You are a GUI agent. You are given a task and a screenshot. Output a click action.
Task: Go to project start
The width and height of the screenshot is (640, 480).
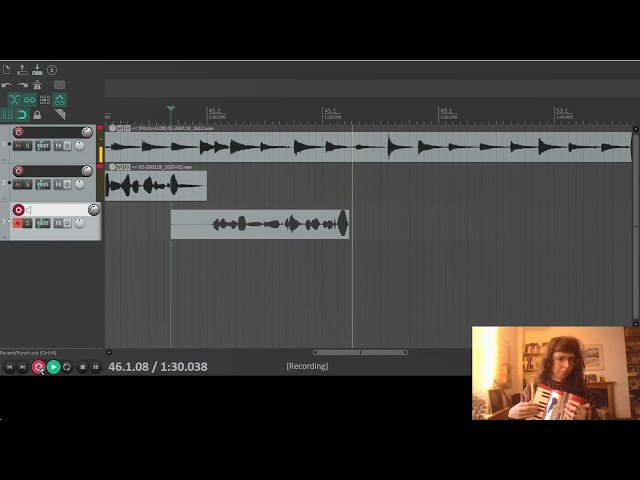coord(9,367)
